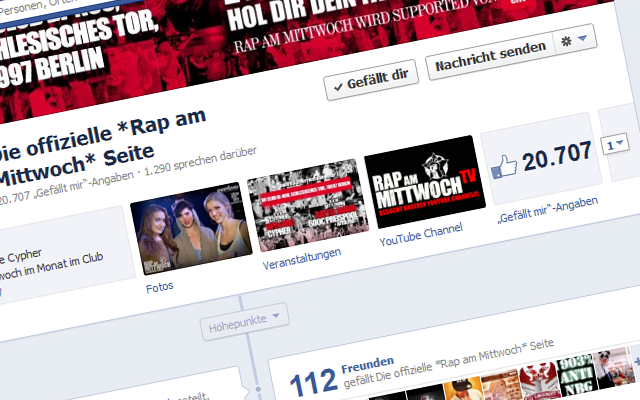Click the page title 'Die offizielle *Rap am Mittwoch* Seite'

(102, 146)
